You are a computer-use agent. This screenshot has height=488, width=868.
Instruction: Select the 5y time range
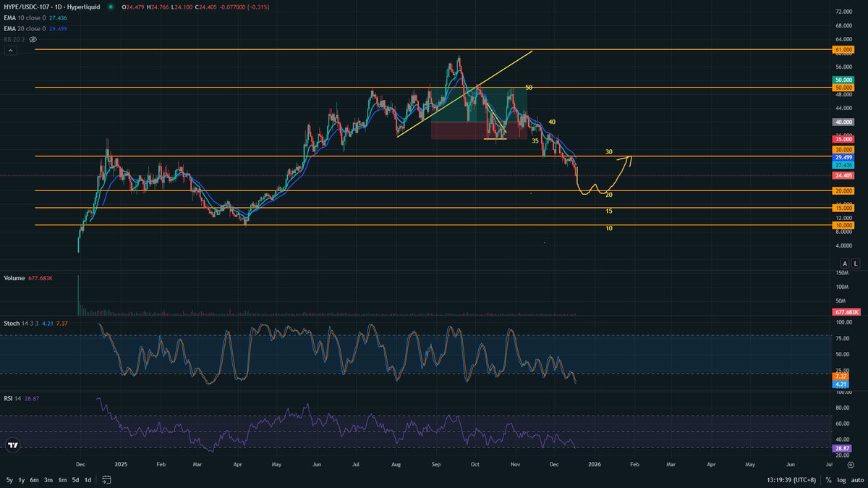coord(9,480)
